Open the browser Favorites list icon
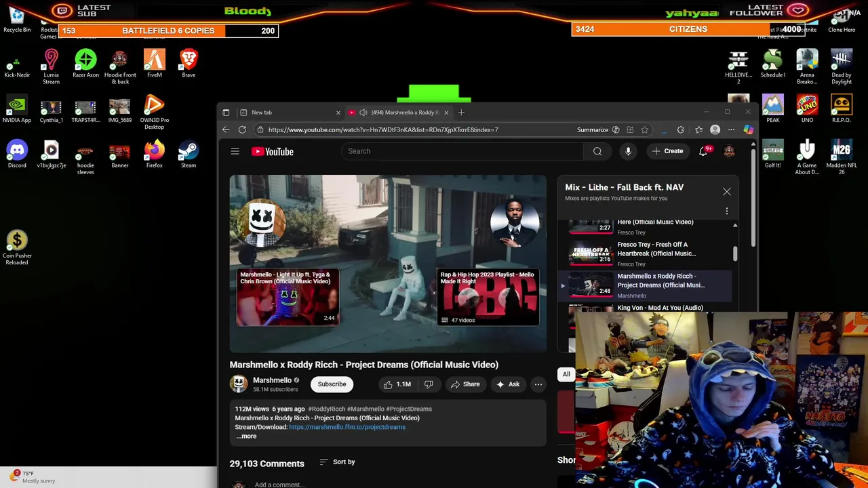The height and width of the screenshot is (488, 868). click(x=698, y=129)
